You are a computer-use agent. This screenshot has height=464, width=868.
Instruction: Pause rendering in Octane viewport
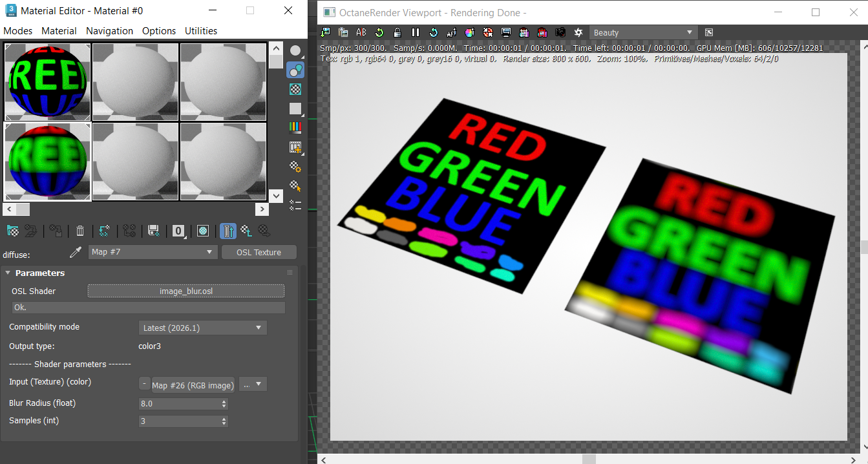(415, 32)
